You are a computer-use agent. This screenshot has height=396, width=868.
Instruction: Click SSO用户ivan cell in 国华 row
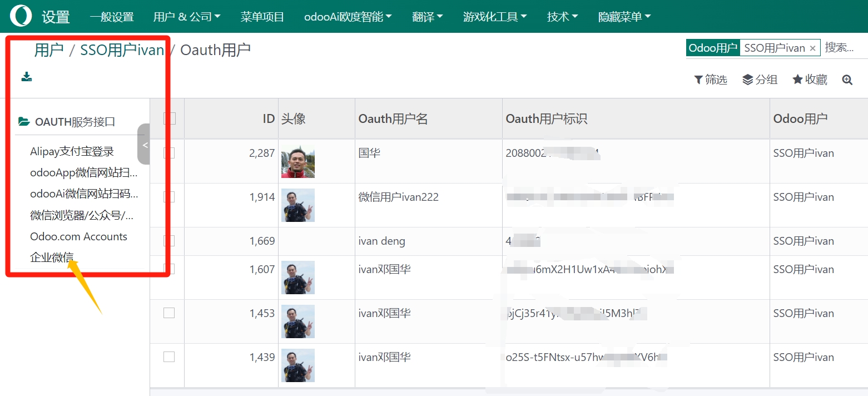tap(803, 153)
